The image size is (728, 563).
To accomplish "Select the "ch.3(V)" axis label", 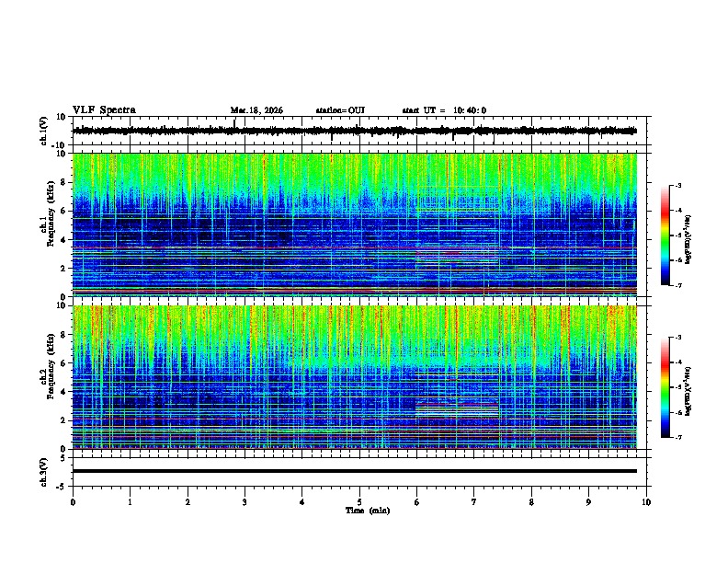I will pos(44,472).
